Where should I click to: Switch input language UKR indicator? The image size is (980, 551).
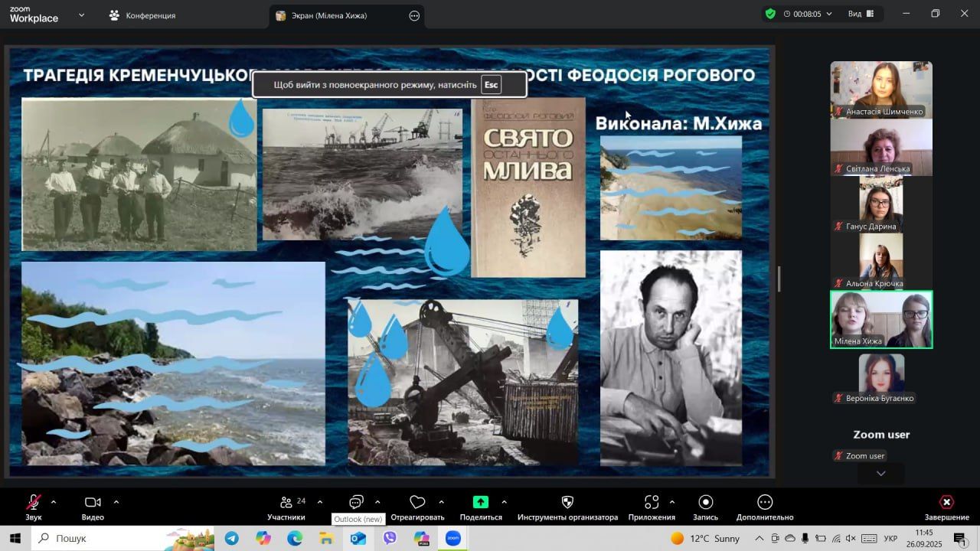(x=890, y=539)
